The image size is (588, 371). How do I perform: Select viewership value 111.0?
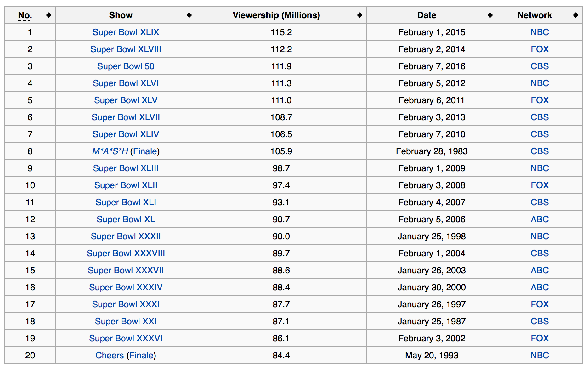tap(281, 100)
